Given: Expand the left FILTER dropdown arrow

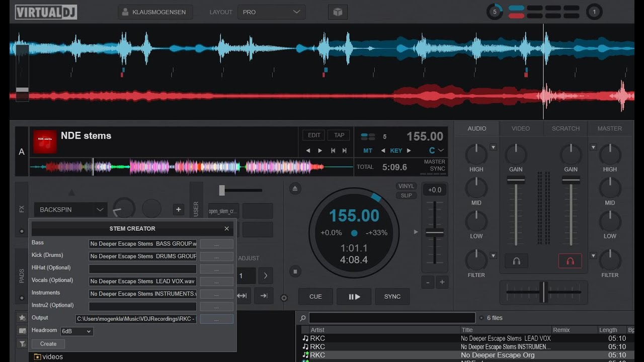Looking at the screenshot, I should click(493, 255).
